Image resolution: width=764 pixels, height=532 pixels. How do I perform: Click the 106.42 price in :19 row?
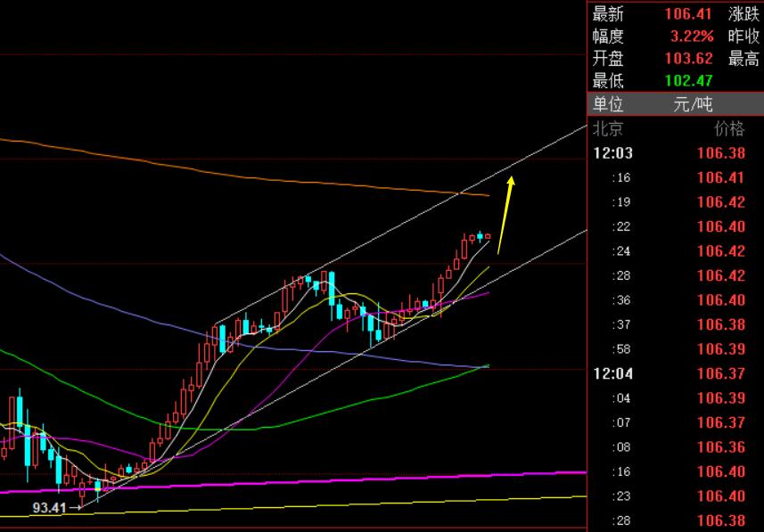[x=721, y=202]
